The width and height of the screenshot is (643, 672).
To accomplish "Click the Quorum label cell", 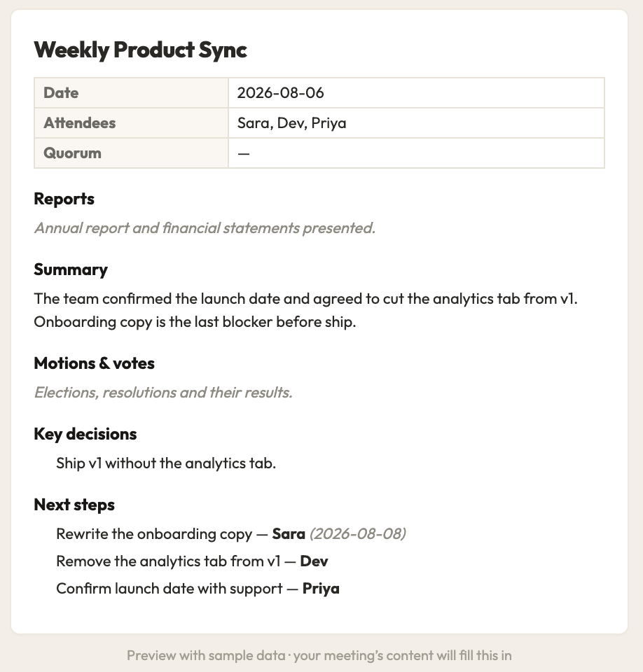I will (131, 153).
